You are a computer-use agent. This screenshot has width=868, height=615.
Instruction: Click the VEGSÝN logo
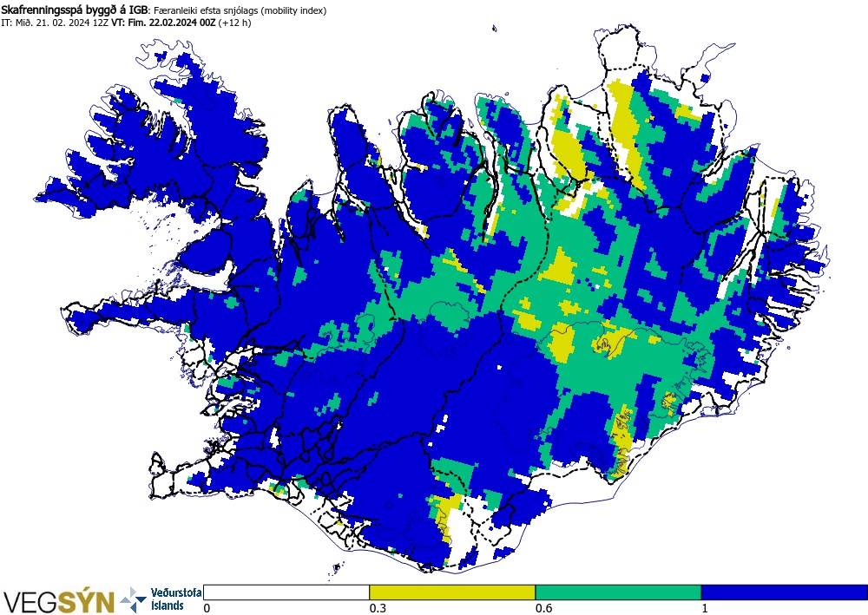pos(59,601)
